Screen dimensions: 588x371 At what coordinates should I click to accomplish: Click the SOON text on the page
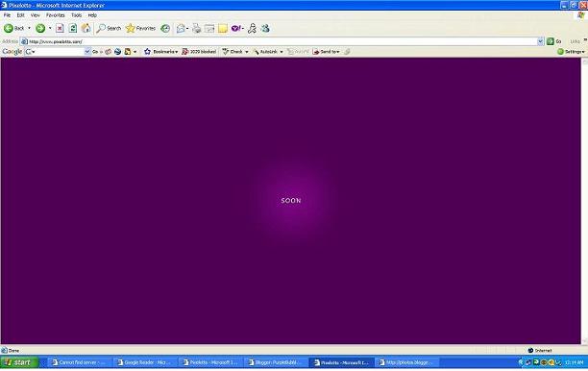291,201
